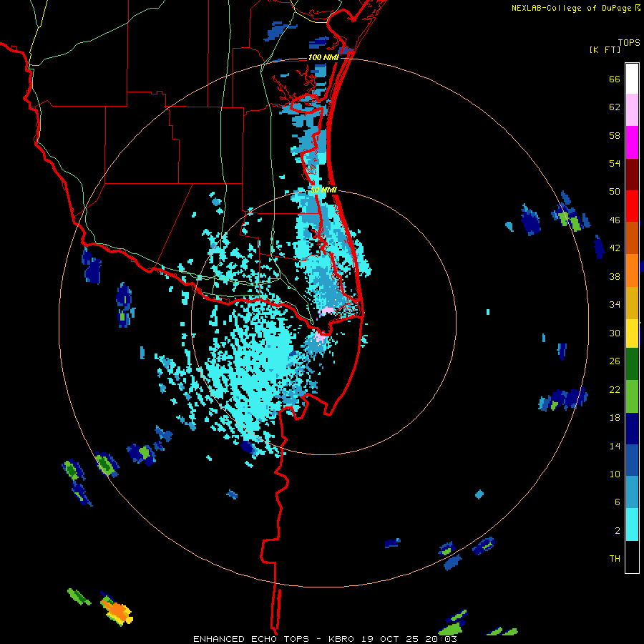Click the legend value 46
Image resolution: width=644 pixels, height=644 pixels.
pos(615,220)
